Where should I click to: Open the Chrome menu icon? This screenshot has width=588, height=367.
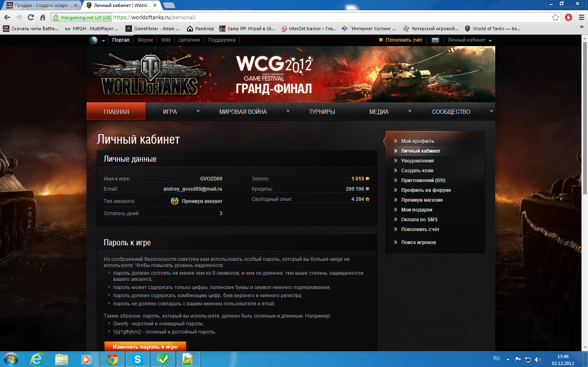581,17
